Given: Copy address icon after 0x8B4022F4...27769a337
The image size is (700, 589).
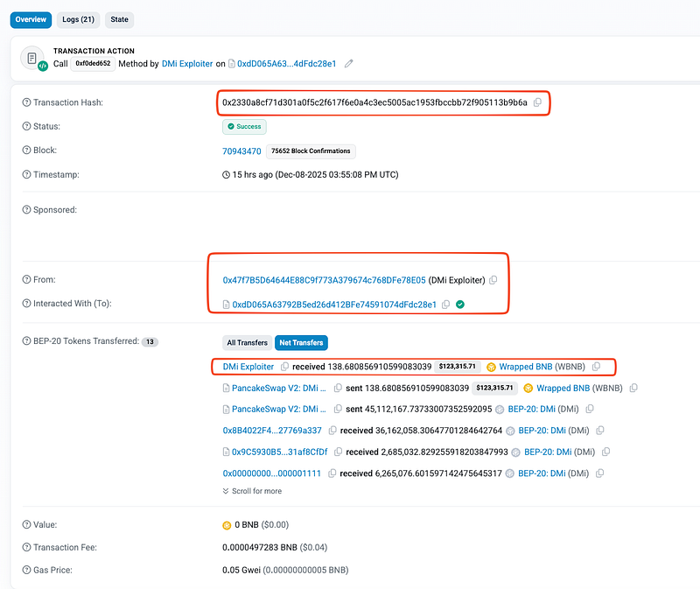Looking at the screenshot, I should 332,431.
